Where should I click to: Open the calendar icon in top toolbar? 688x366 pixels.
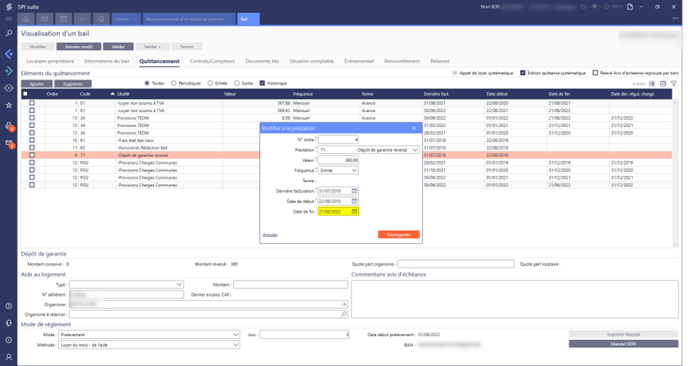click(64, 19)
